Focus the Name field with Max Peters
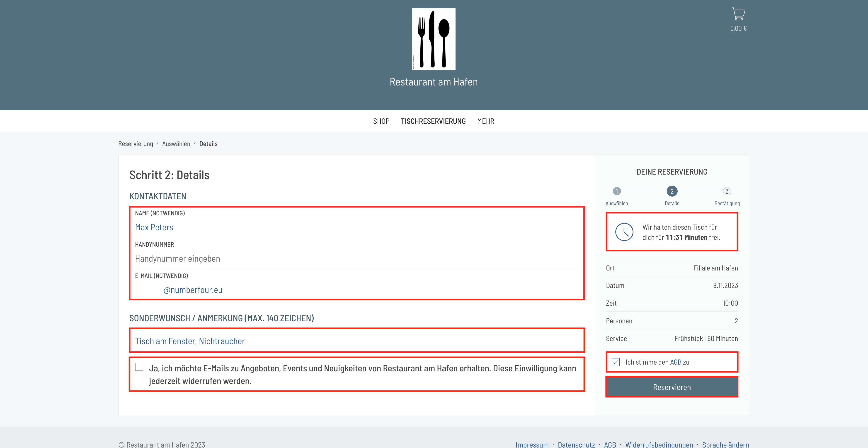 (357, 223)
